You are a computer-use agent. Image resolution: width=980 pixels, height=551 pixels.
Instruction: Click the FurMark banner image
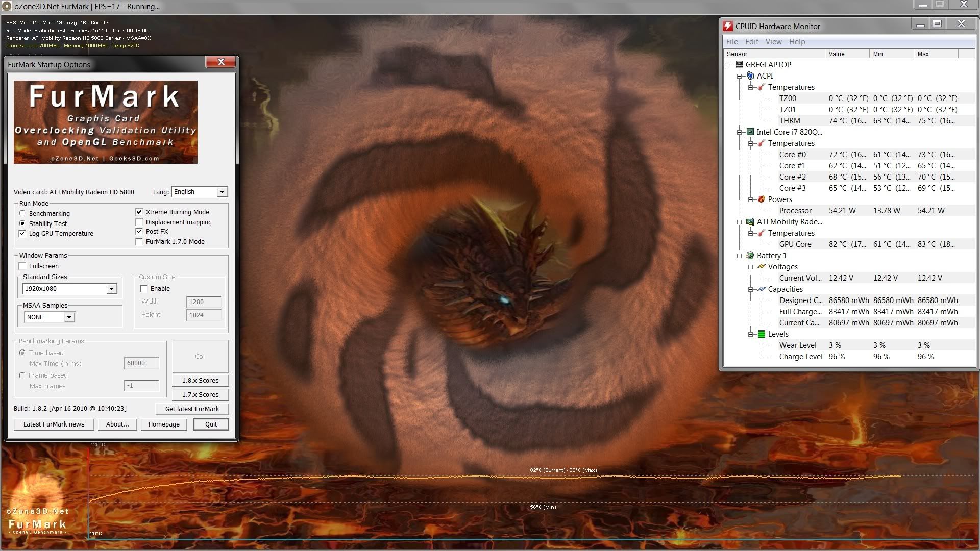pyautogui.click(x=106, y=122)
